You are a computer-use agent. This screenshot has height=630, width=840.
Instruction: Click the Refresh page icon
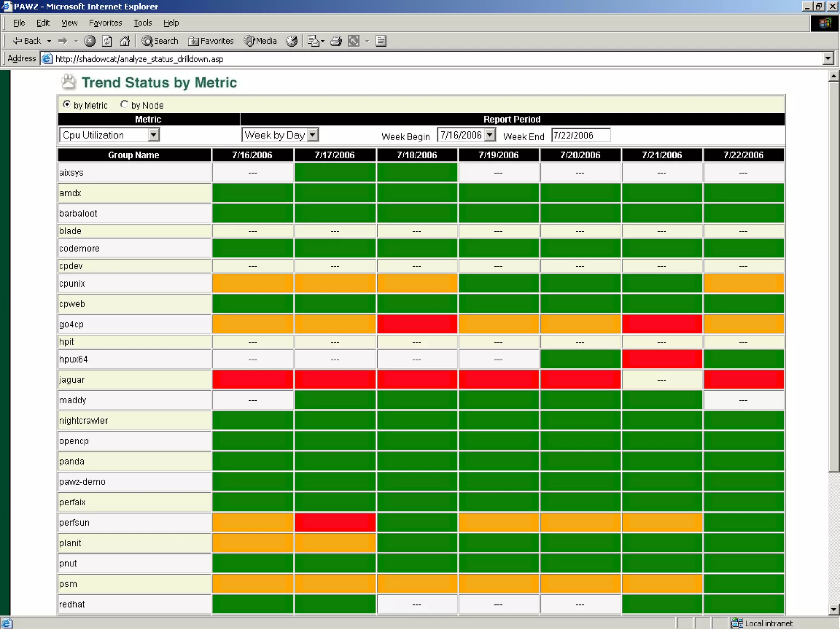click(x=107, y=41)
